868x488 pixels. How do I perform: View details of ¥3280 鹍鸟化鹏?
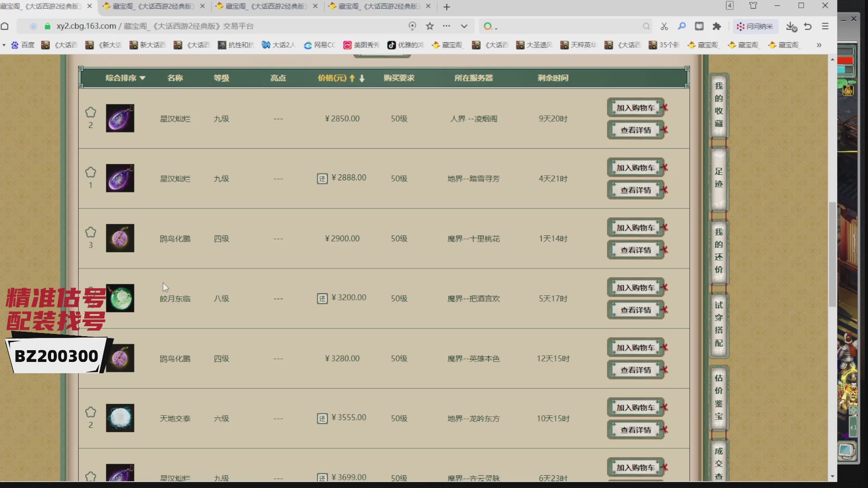635,370
